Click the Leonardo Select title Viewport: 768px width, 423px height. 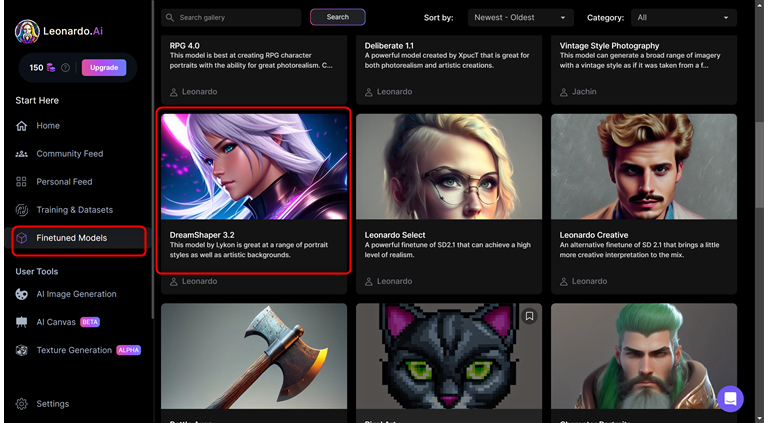(395, 235)
